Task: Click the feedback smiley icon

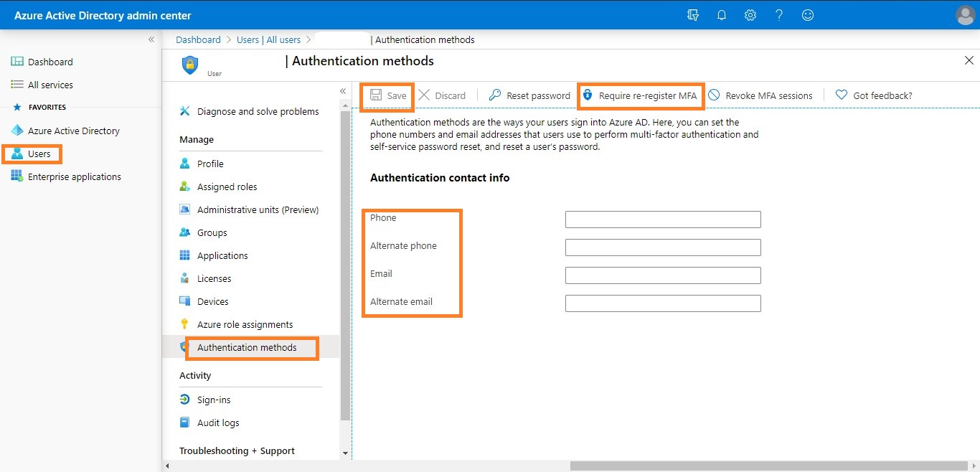Action: 808,15
